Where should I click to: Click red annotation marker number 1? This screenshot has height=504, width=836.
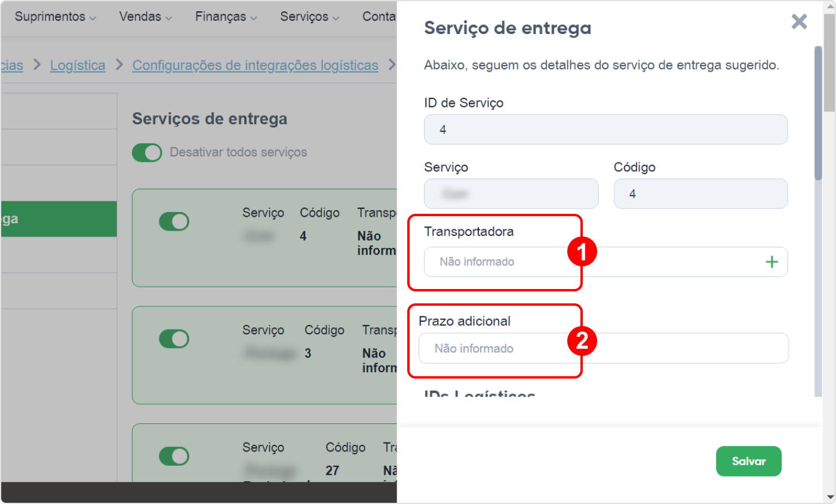click(582, 254)
